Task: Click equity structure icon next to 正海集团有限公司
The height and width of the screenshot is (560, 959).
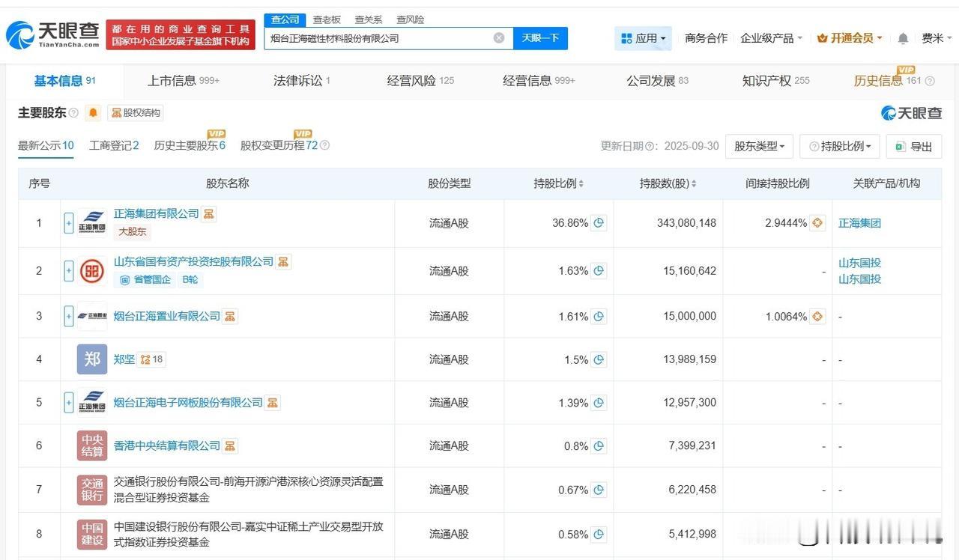Action: coord(209,214)
